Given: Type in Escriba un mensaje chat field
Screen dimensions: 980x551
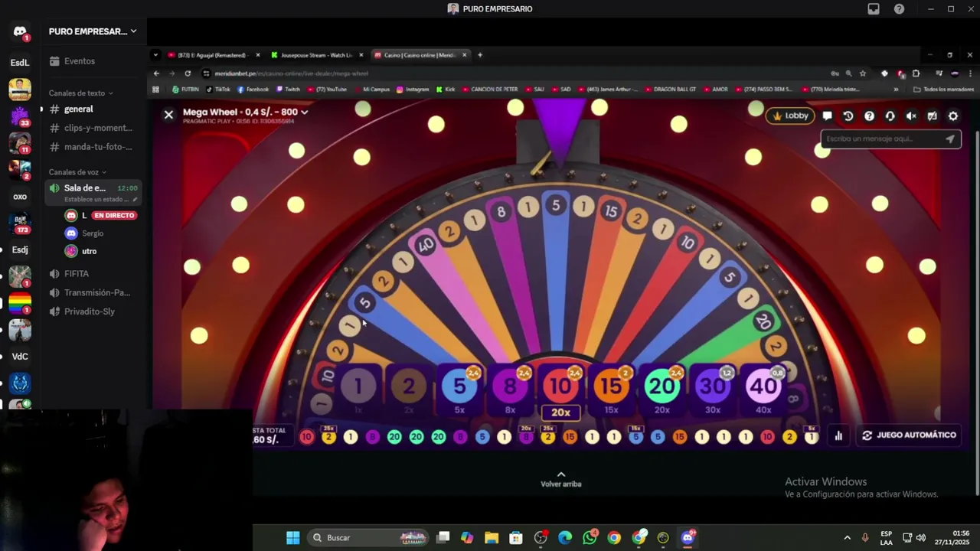Looking at the screenshot, I should [x=880, y=139].
